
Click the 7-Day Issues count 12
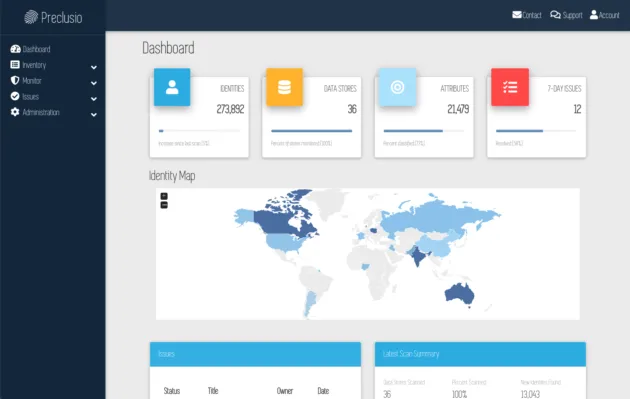pos(577,109)
